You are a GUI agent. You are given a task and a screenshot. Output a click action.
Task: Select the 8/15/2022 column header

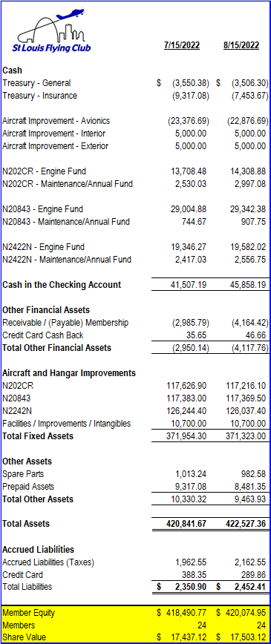point(241,45)
